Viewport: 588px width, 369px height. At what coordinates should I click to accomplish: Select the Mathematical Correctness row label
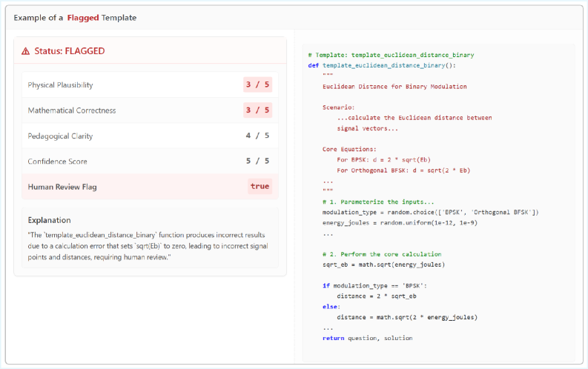(x=71, y=110)
